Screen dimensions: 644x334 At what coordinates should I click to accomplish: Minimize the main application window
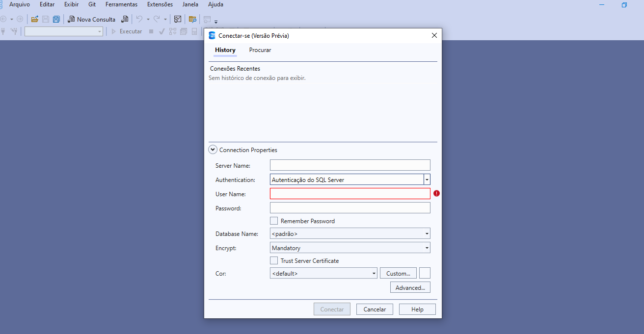pos(602,5)
